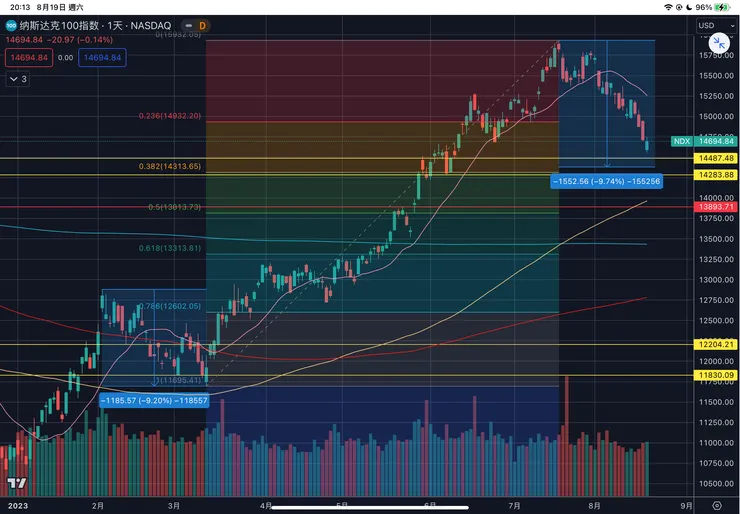Click the 10500.00 price axis label
Image resolution: width=740 pixels, height=514 pixels.
(x=716, y=484)
